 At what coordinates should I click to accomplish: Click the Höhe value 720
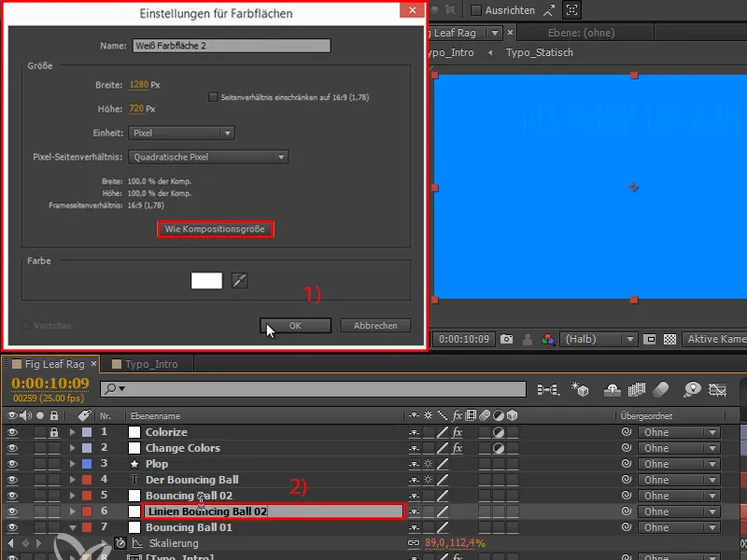136,108
